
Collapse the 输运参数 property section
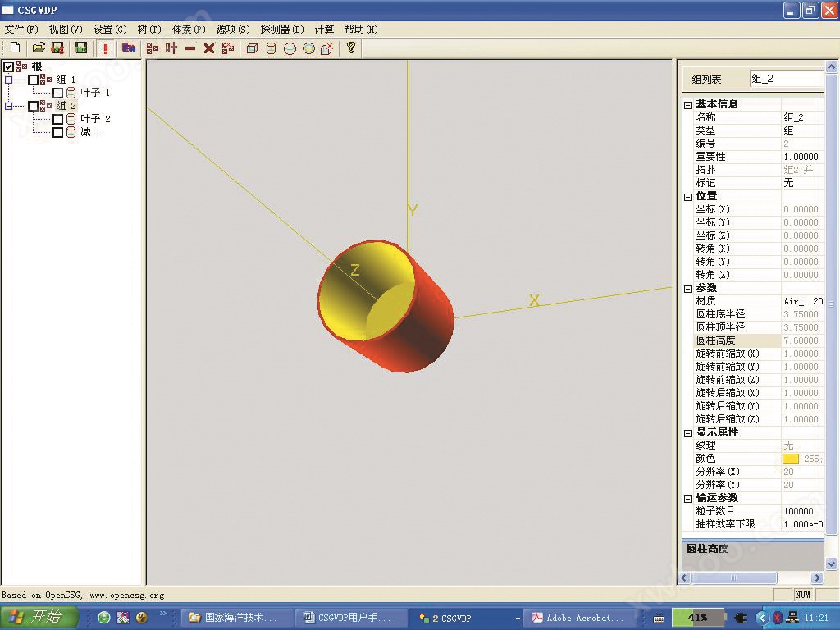(688, 499)
